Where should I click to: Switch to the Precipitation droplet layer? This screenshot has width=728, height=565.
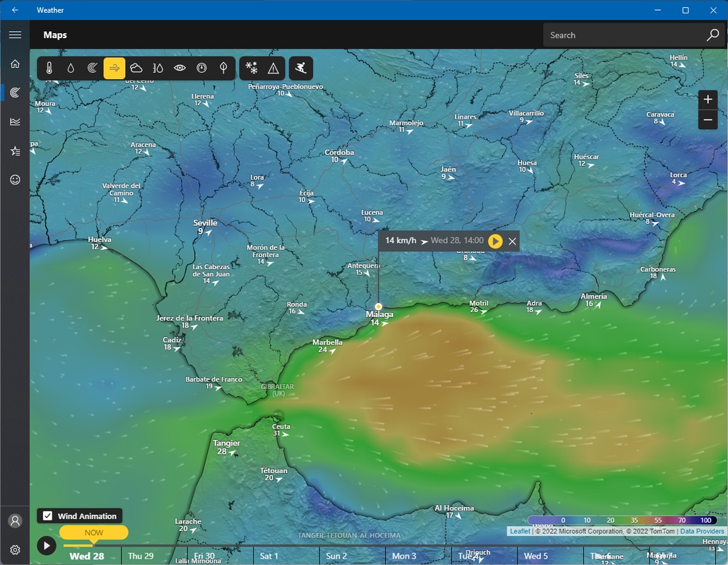(71, 69)
